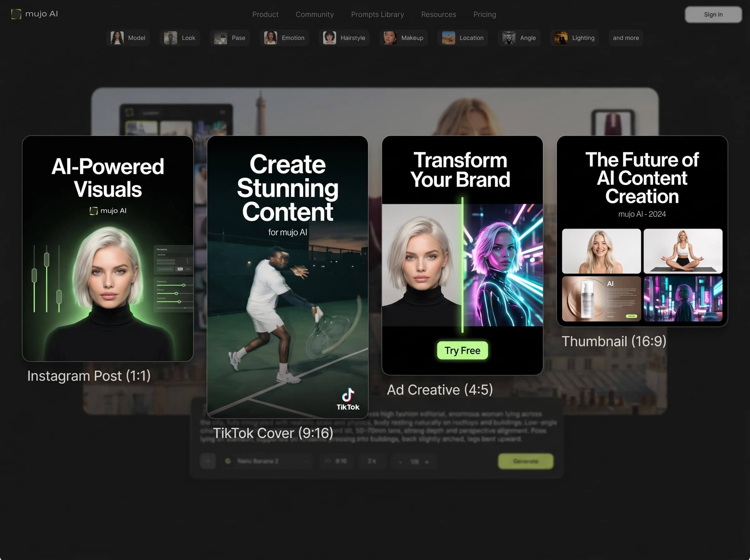This screenshot has height=560, width=750.
Task: Click the neon city street thumbnail
Action: 683,299
